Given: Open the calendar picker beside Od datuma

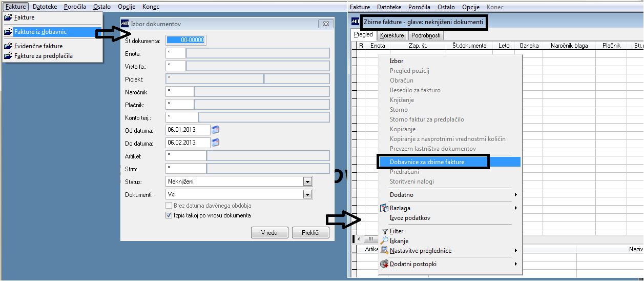Looking at the screenshot, I should (x=215, y=130).
